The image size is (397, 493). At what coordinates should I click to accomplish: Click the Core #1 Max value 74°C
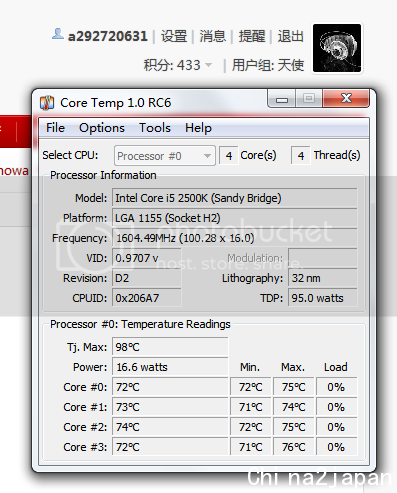(294, 407)
